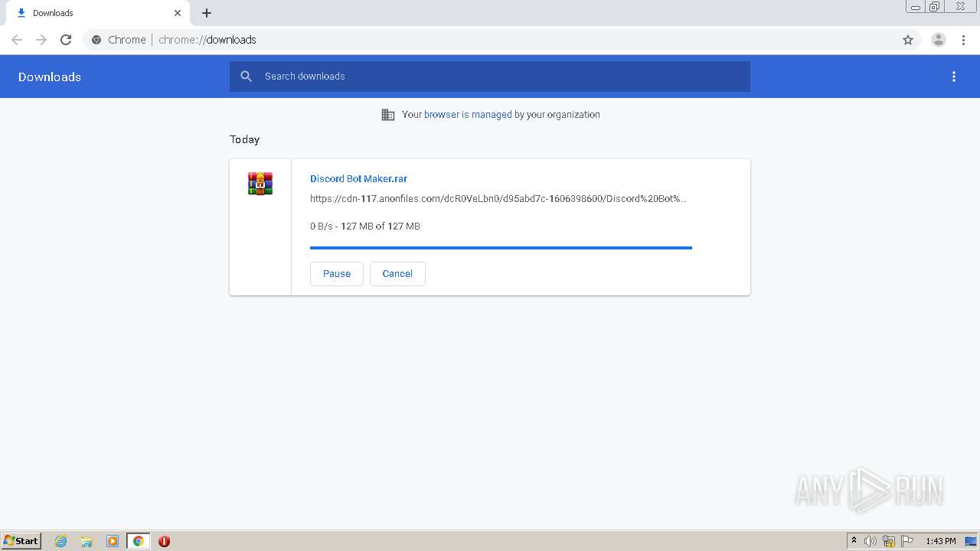Open the Discord Bot Maker.rar link

pyautogui.click(x=358, y=178)
